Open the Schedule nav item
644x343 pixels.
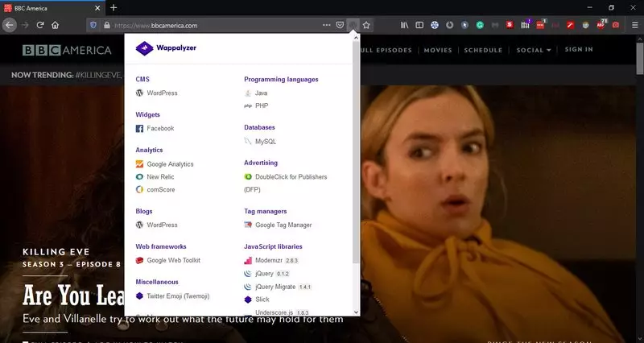[x=483, y=50]
